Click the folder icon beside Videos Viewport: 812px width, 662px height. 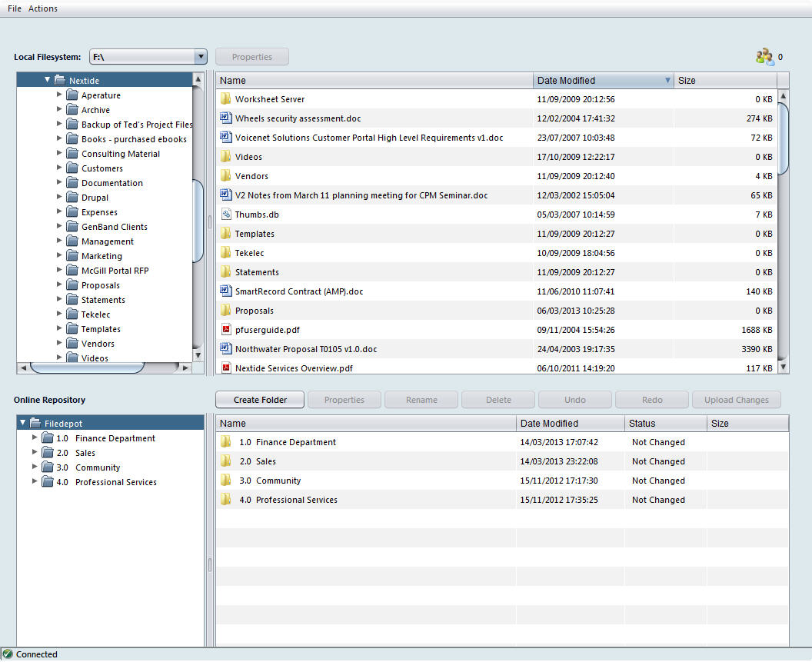point(225,157)
